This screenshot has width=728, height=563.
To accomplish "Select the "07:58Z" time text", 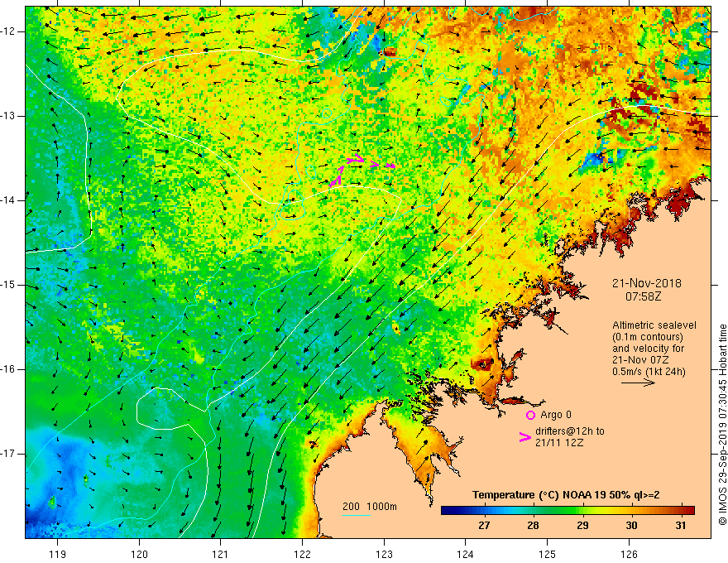I will [643, 296].
